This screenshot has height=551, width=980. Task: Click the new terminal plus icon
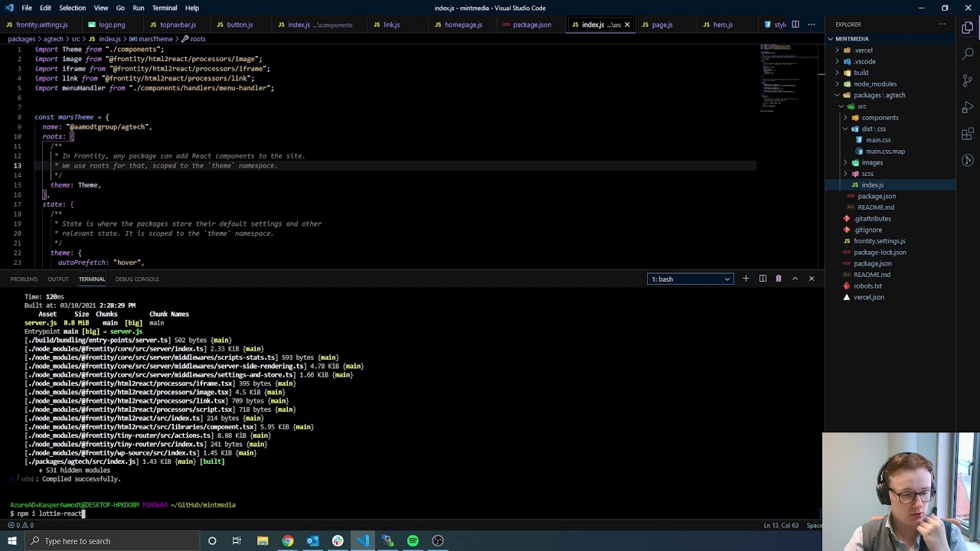coord(746,279)
